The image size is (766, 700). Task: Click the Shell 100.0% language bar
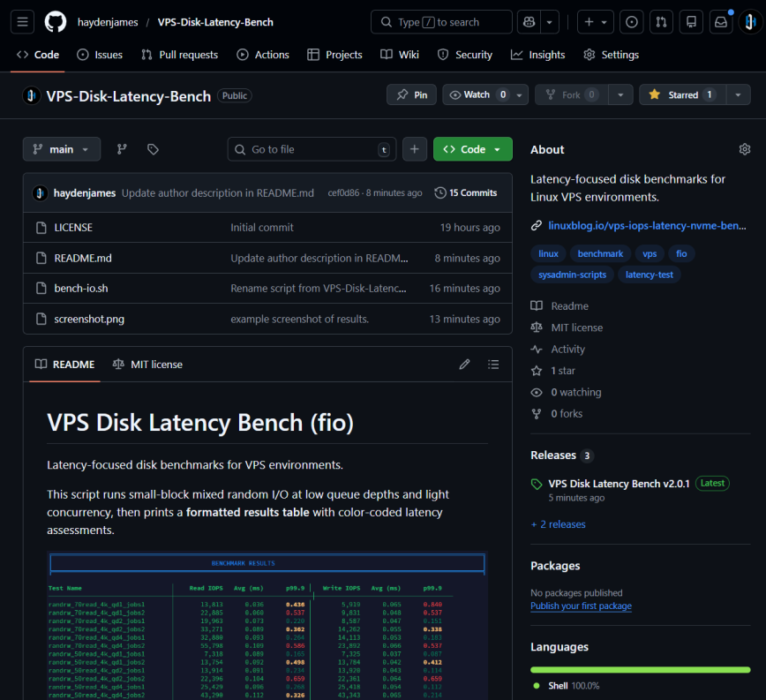(x=640, y=669)
